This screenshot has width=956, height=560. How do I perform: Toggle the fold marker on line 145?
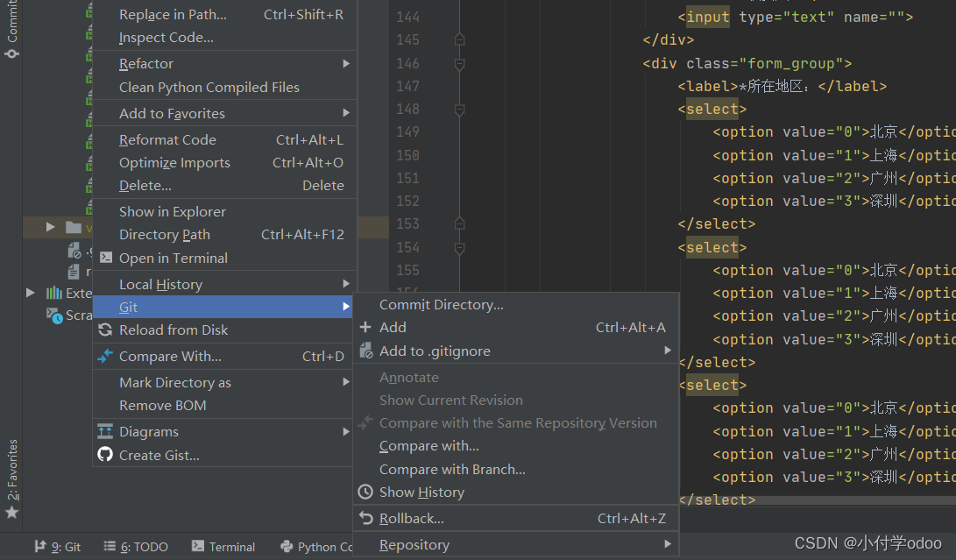[460, 39]
